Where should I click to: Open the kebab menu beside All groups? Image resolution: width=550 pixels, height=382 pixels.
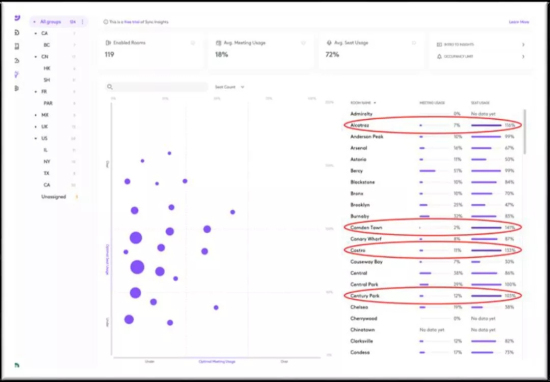coord(82,22)
